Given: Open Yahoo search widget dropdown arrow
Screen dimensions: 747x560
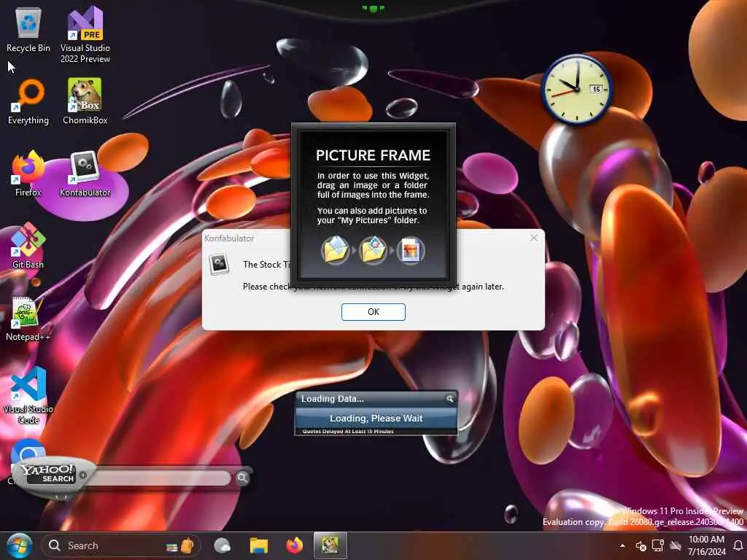Looking at the screenshot, I should tap(83, 475).
